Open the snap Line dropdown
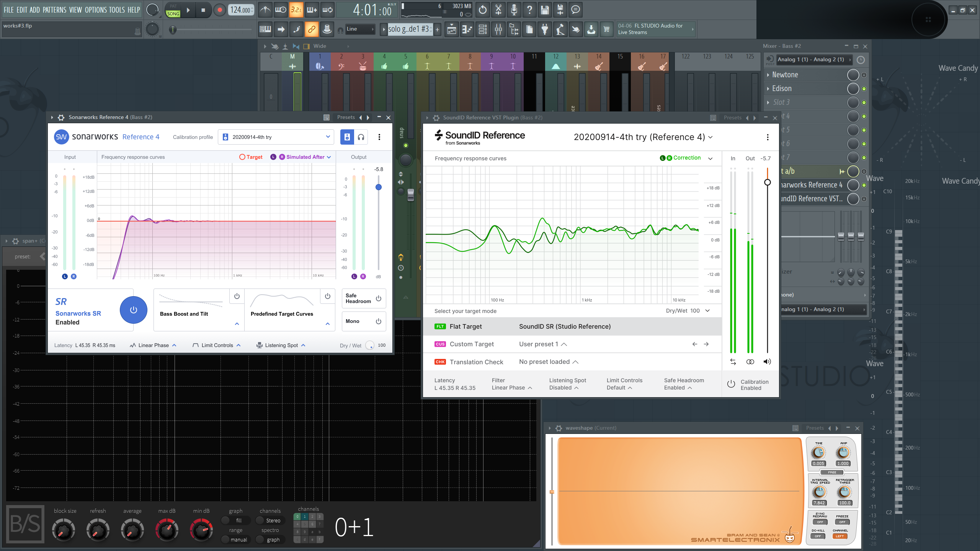Image resolution: width=980 pixels, height=551 pixels. (x=360, y=29)
